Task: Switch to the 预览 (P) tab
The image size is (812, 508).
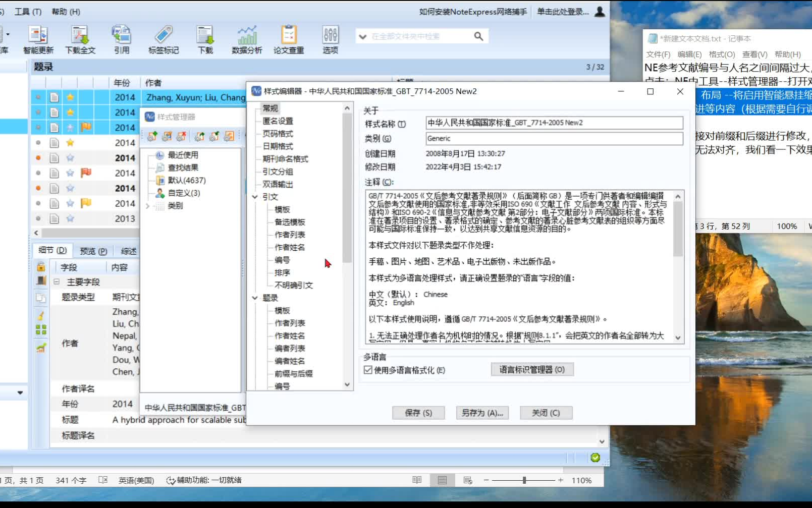Action: 93,251
